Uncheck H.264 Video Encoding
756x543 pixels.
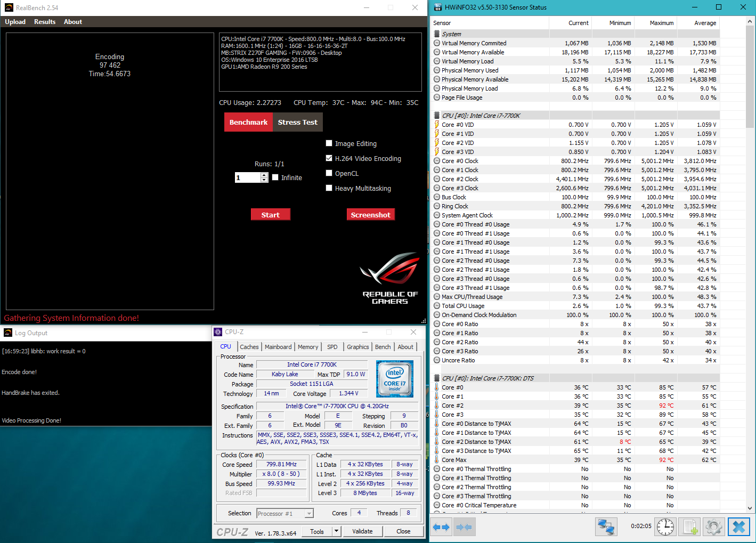click(329, 158)
